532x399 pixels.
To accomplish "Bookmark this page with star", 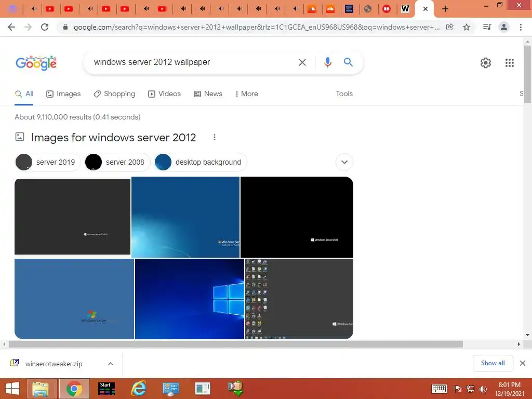I will 467,27.
